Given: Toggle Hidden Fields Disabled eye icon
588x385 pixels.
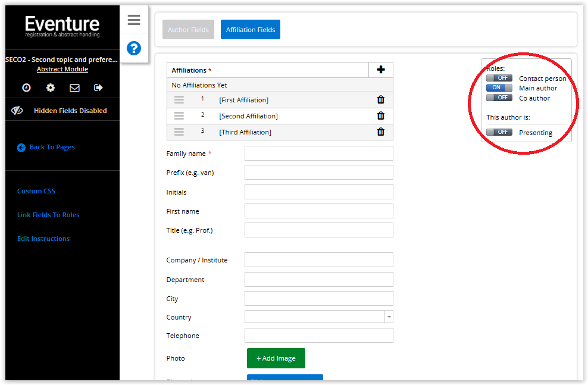Looking at the screenshot, I should click(x=17, y=111).
